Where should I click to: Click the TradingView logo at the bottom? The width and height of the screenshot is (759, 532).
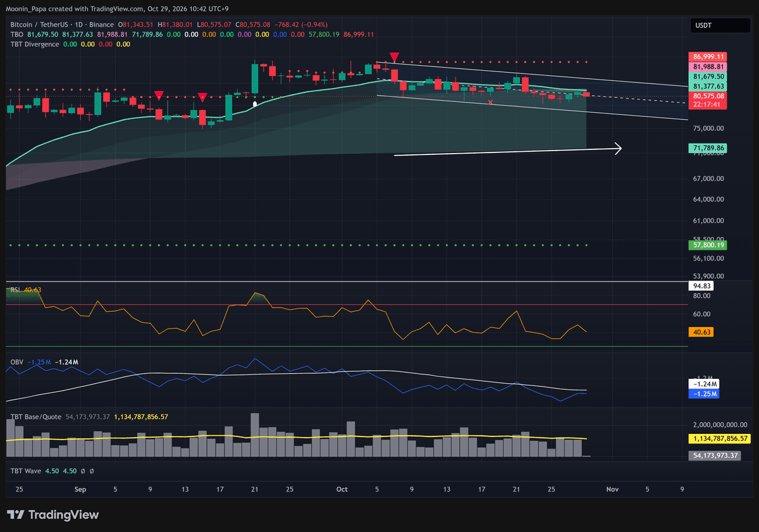pos(53,515)
